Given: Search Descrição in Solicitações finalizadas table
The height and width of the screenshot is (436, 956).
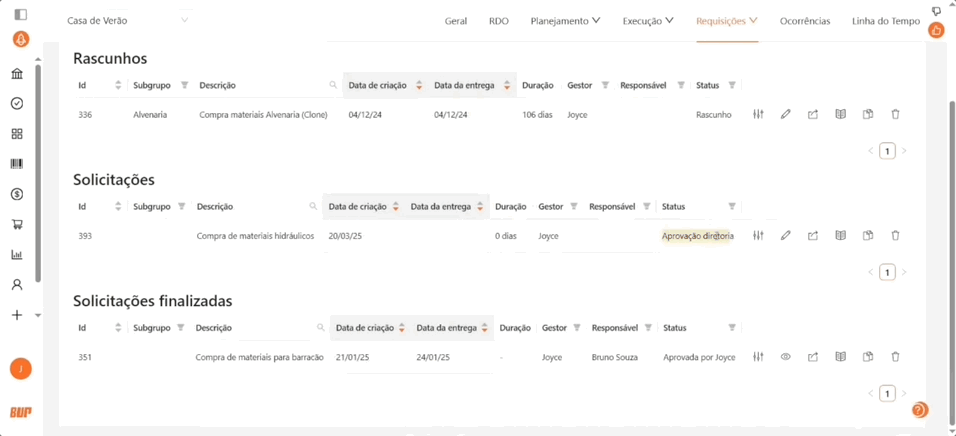Looking at the screenshot, I should [x=321, y=328].
